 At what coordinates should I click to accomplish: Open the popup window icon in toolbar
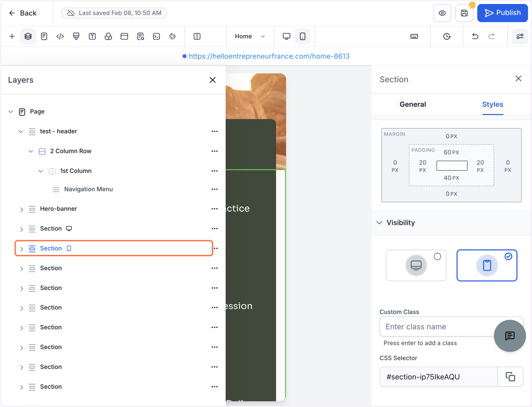point(124,36)
